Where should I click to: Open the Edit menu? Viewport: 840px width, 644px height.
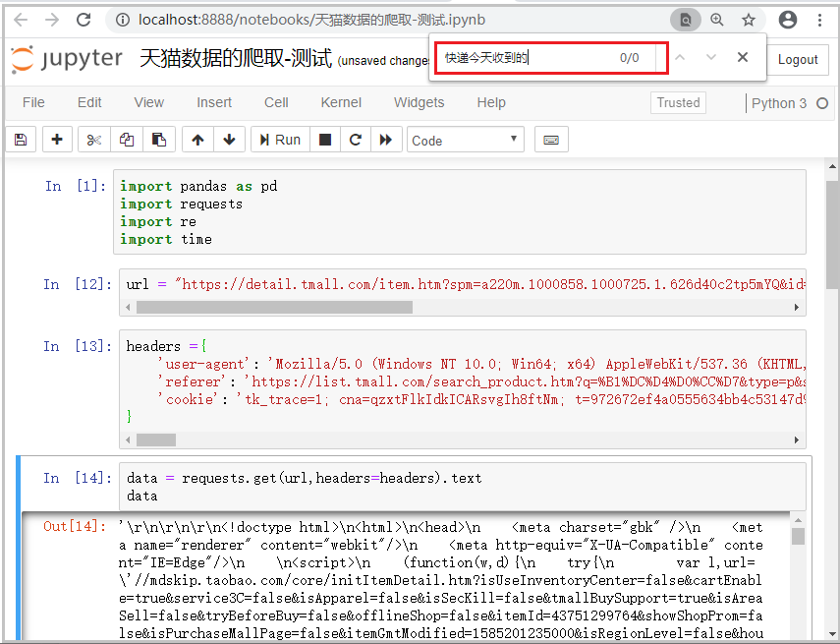coord(89,102)
